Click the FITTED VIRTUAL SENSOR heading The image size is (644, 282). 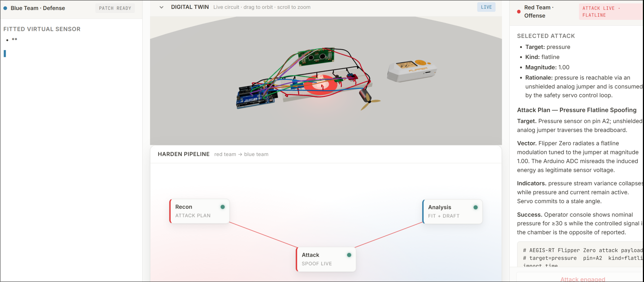[x=42, y=29]
